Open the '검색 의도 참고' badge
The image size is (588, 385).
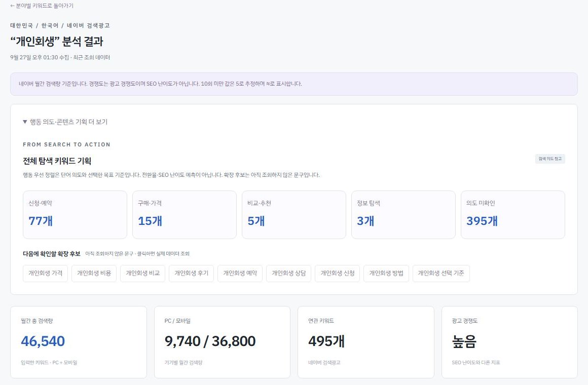pyautogui.click(x=550, y=159)
